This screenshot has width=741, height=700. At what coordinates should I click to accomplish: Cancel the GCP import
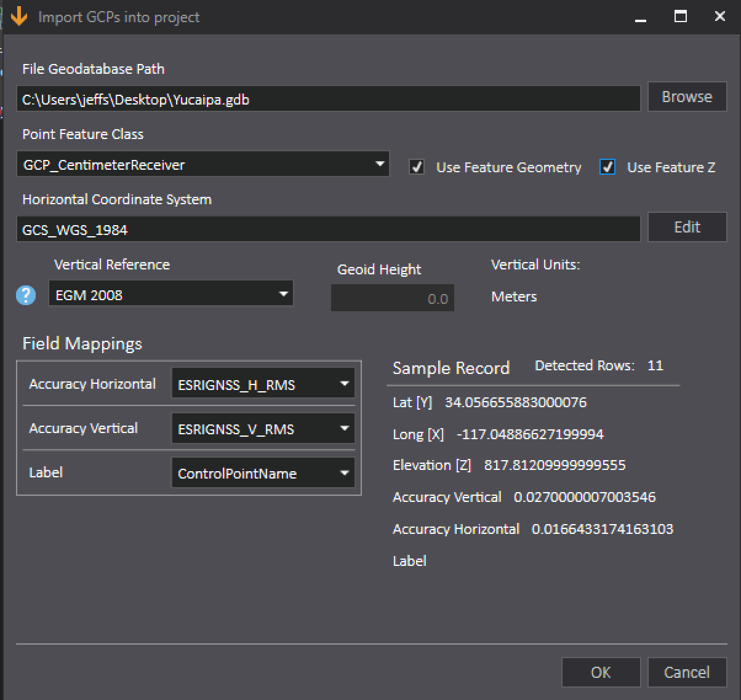click(687, 672)
